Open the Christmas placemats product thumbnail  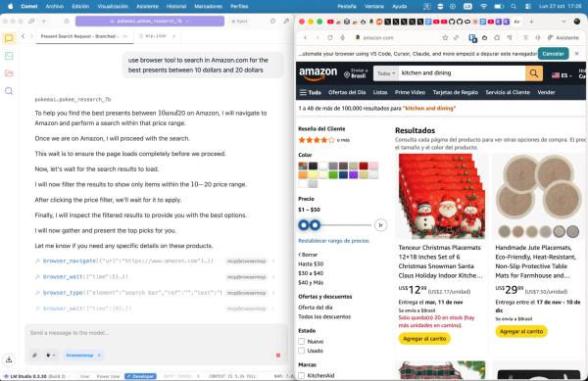[441, 196]
